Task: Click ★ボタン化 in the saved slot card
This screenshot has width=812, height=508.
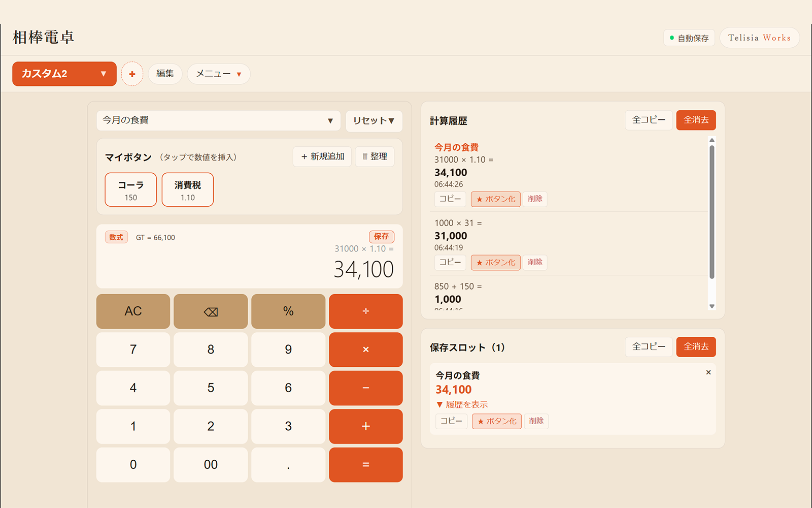Action: [497, 421]
